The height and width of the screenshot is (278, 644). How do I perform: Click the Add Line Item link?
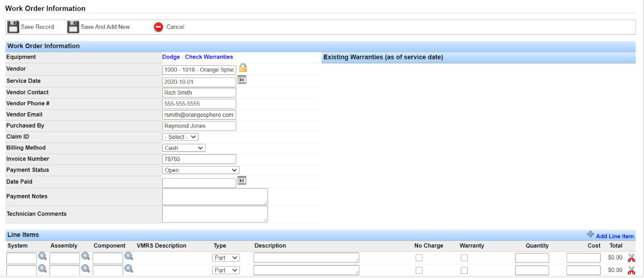pyautogui.click(x=615, y=236)
